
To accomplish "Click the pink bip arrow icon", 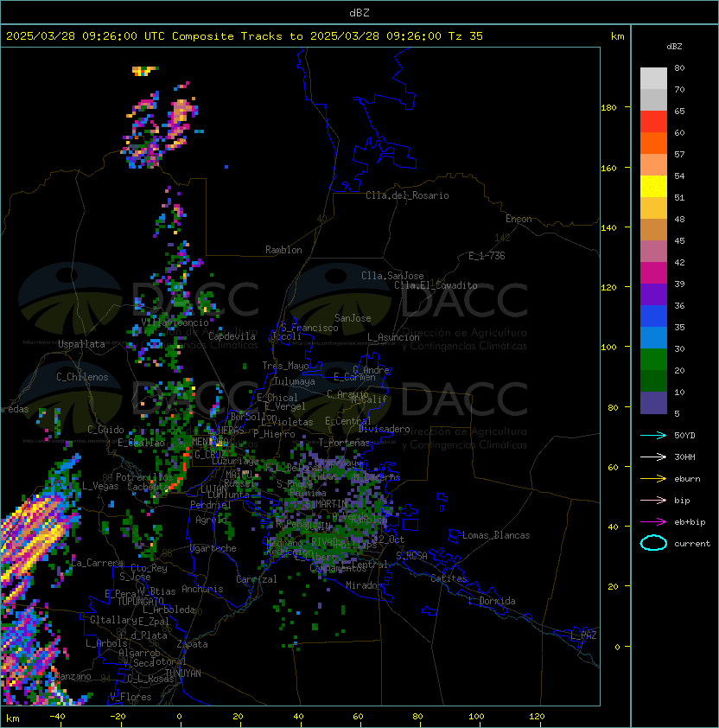I will [x=653, y=500].
